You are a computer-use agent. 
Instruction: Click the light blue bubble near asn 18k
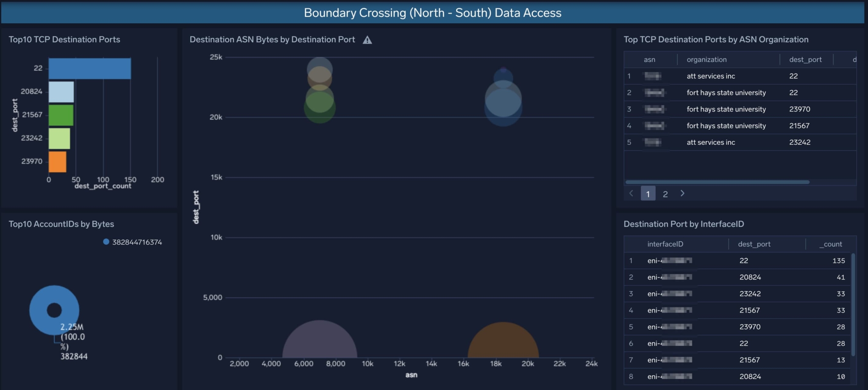coord(503,100)
